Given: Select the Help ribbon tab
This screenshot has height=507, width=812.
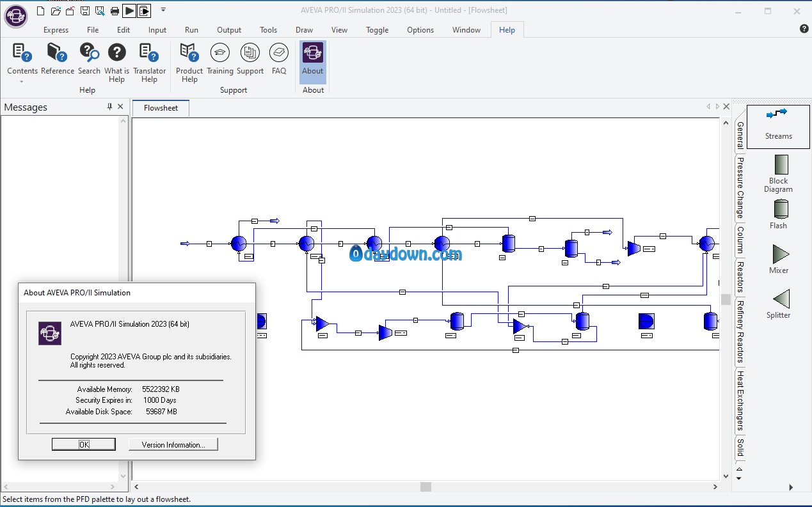Looking at the screenshot, I should tap(507, 30).
